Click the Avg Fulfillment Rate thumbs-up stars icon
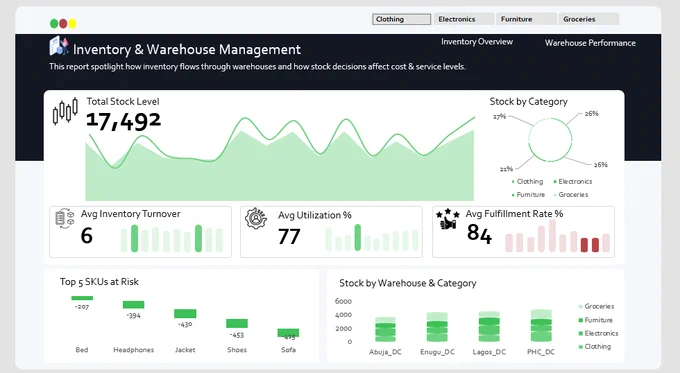Viewport: 680px width, 373px height. (448, 219)
